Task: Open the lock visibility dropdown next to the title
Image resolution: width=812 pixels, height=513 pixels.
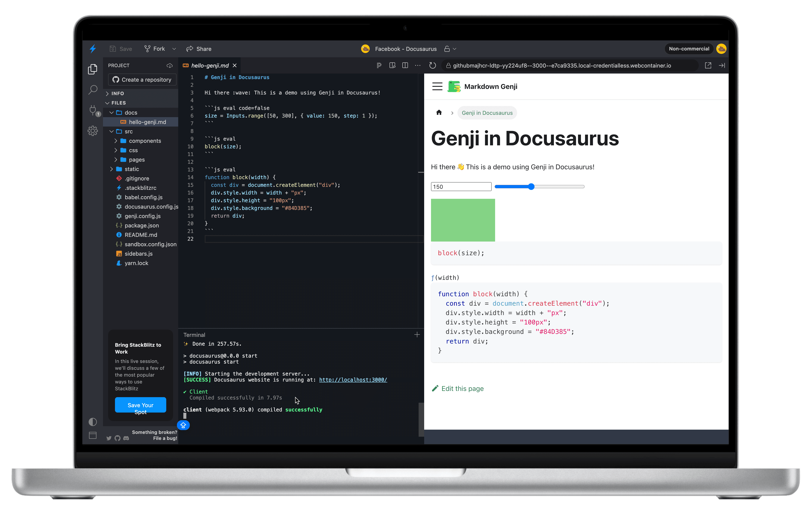Action: click(450, 49)
